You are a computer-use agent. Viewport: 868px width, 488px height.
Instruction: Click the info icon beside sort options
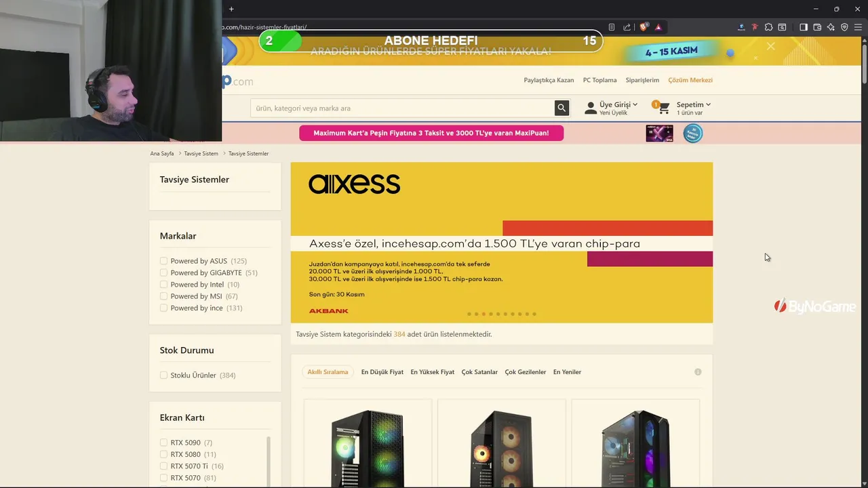point(698,371)
